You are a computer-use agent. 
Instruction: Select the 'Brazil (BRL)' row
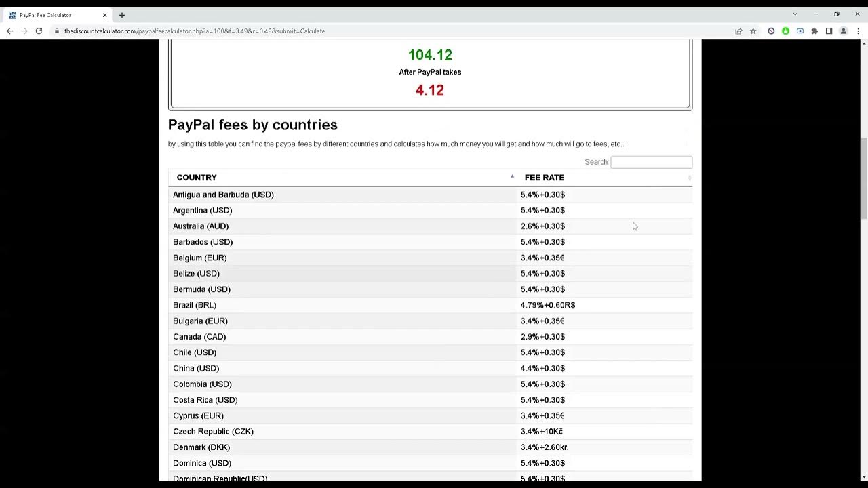pyautogui.click(x=430, y=305)
